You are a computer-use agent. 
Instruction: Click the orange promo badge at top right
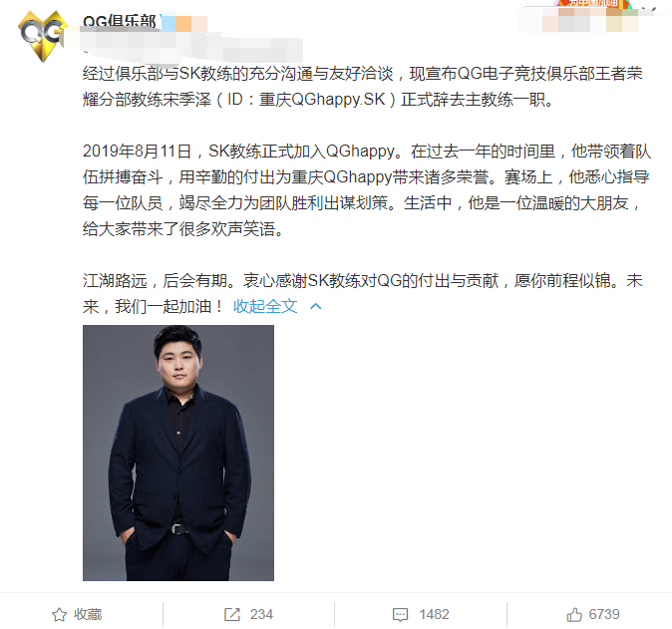tap(593, 3)
